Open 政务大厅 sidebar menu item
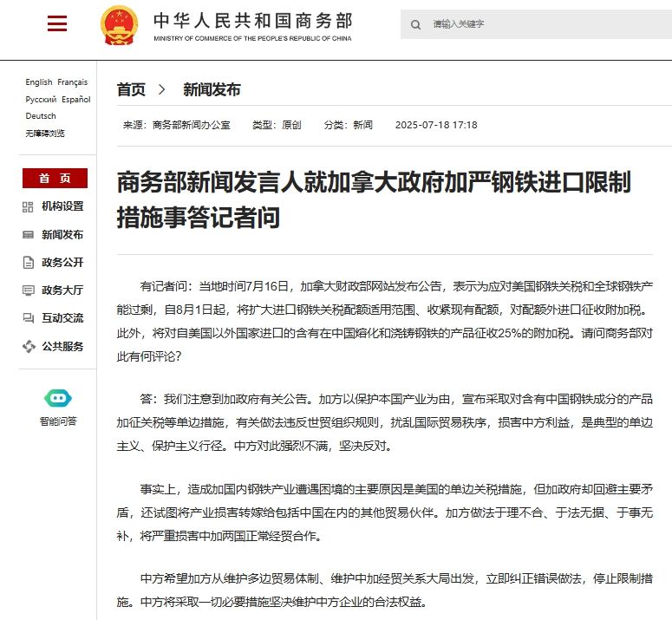Image resolution: width=672 pixels, height=620 pixels. [62, 290]
